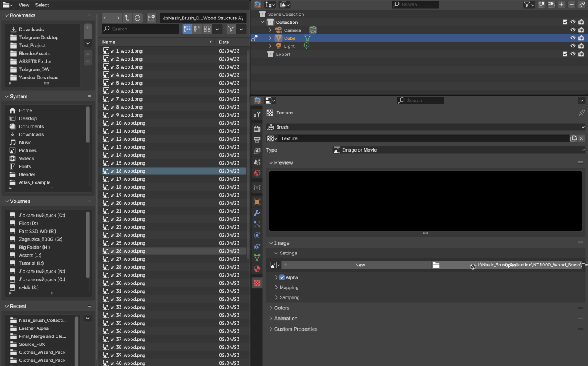
Task: Open the texture Type dropdown
Action: (459, 150)
